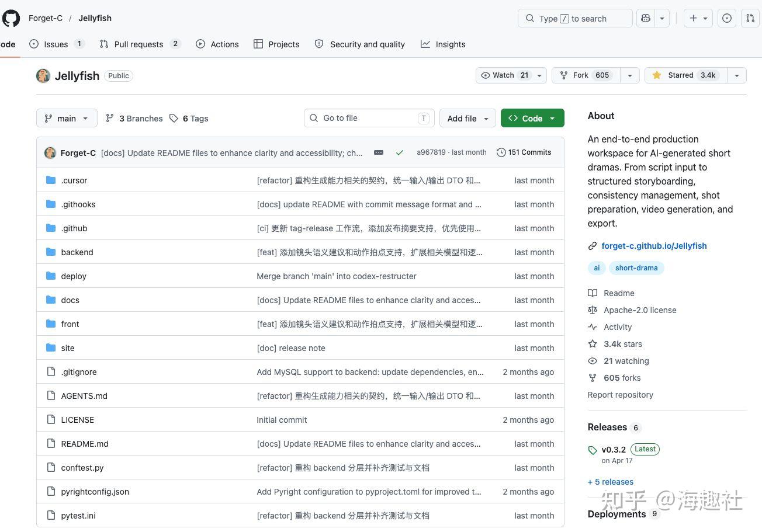This screenshot has height=532, width=762.
Task: Open the Insights tab
Action: click(444, 44)
